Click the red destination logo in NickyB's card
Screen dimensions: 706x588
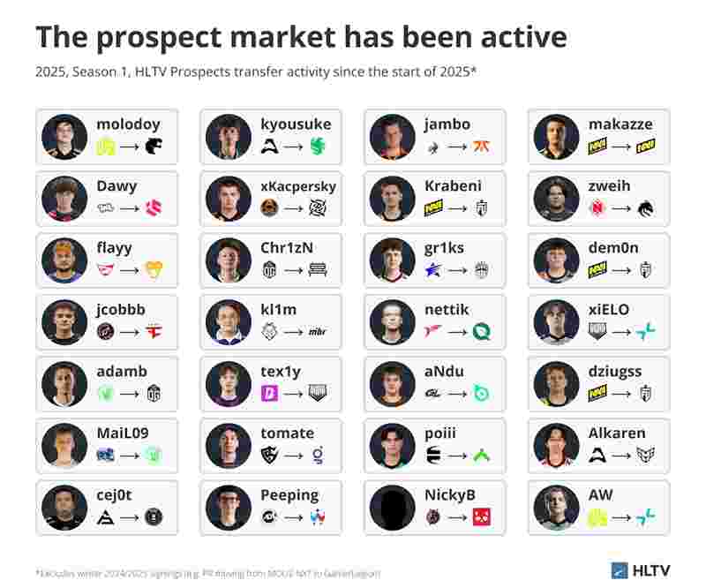click(482, 517)
